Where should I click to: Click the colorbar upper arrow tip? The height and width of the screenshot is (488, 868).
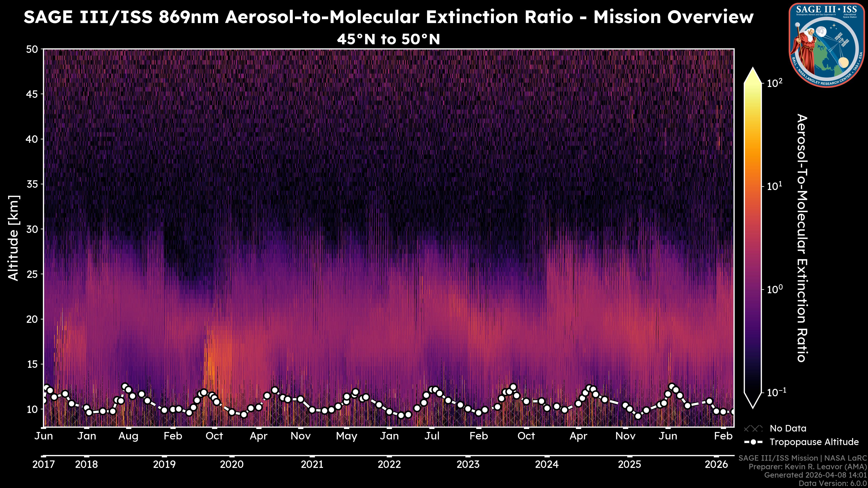[x=753, y=71]
